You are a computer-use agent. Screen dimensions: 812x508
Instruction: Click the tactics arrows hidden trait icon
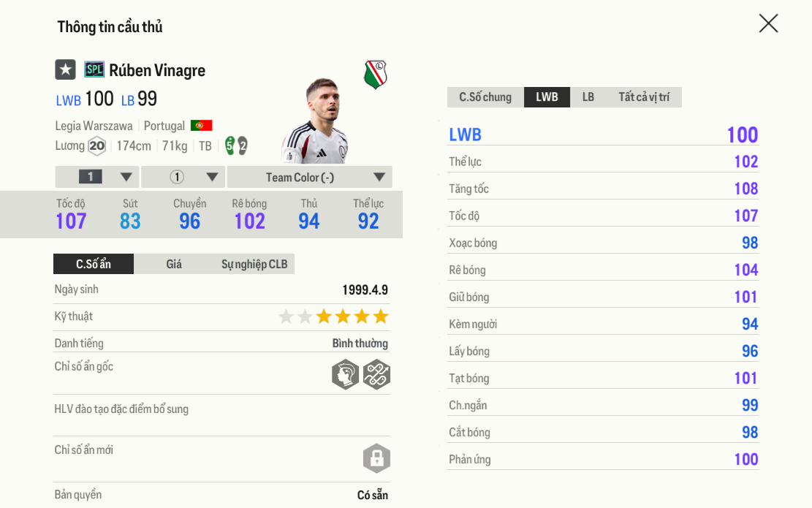tap(376, 374)
